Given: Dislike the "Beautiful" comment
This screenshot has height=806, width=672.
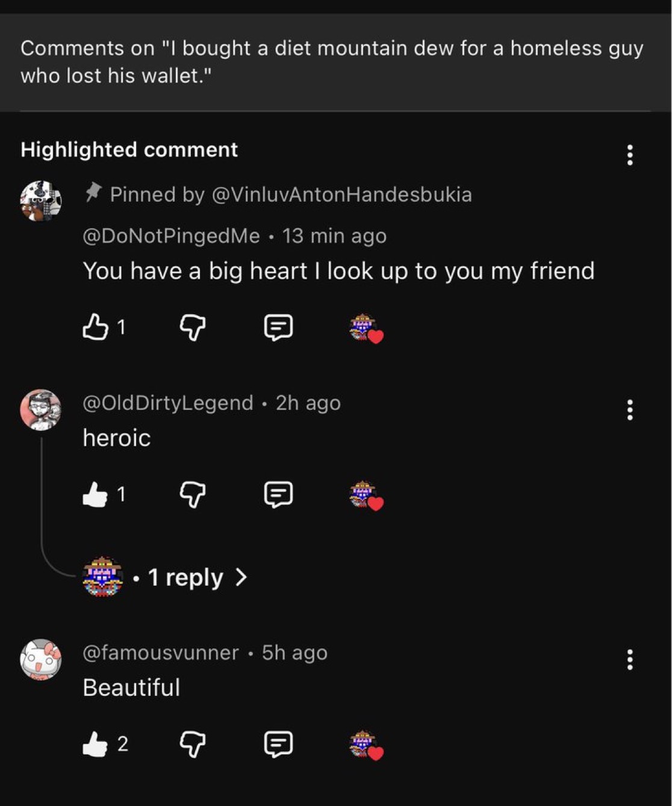Looking at the screenshot, I should click(193, 745).
